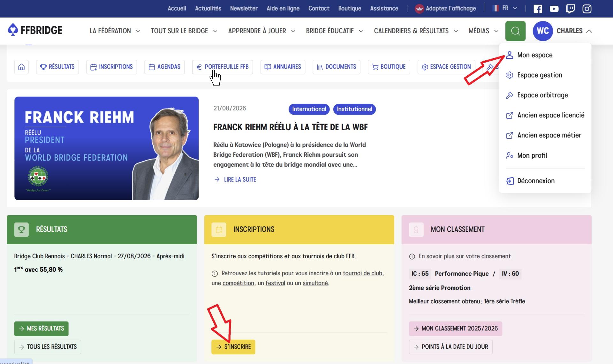The height and width of the screenshot is (364, 613).
Task: Expand the La Fédération menu
Action: 115,31
